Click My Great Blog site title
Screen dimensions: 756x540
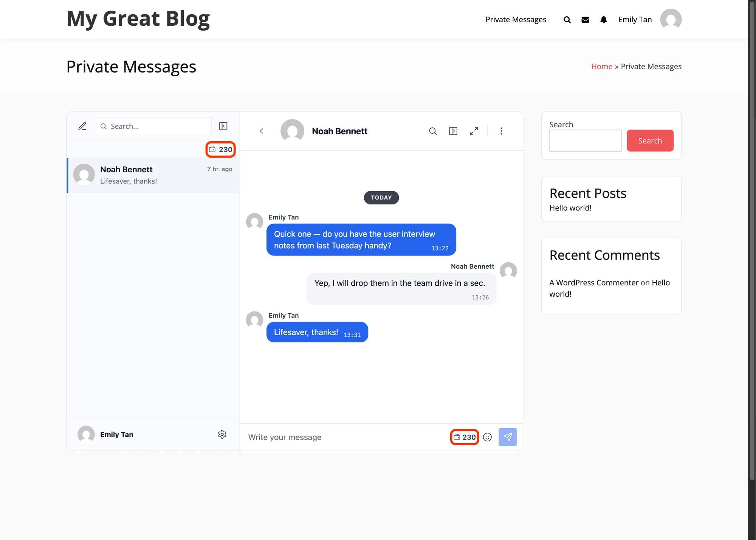(x=138, y=19)
